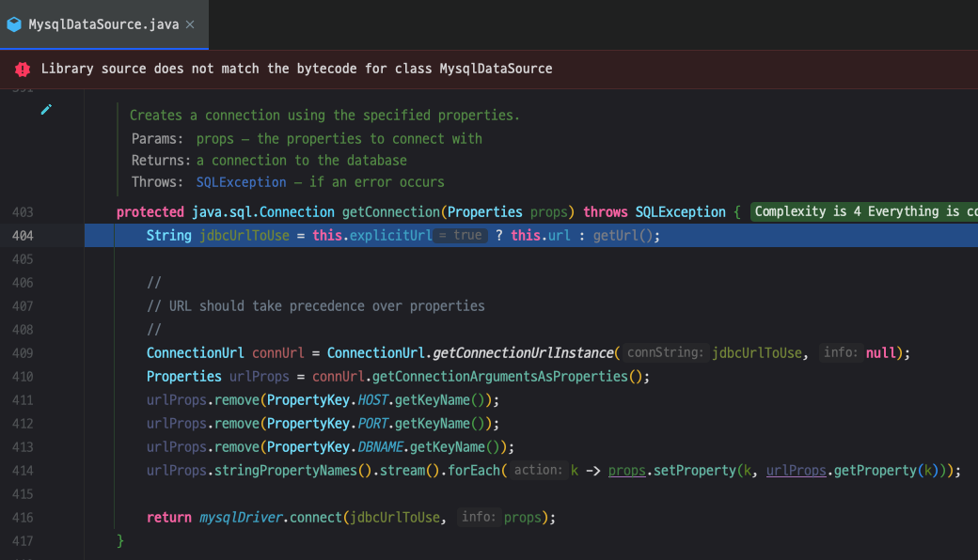
Task: Click the throws SQLException clause on line 403
Action: [x=655, y=212]
